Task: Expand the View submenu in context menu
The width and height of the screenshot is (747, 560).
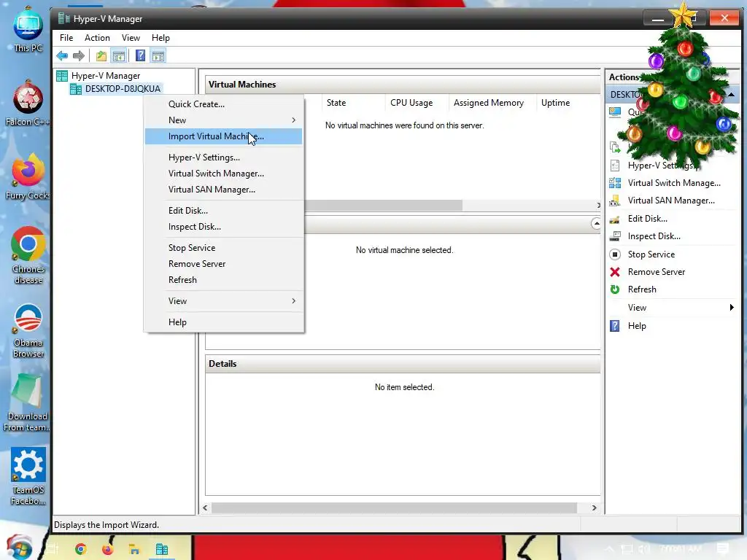Action: tap(223, 301)
